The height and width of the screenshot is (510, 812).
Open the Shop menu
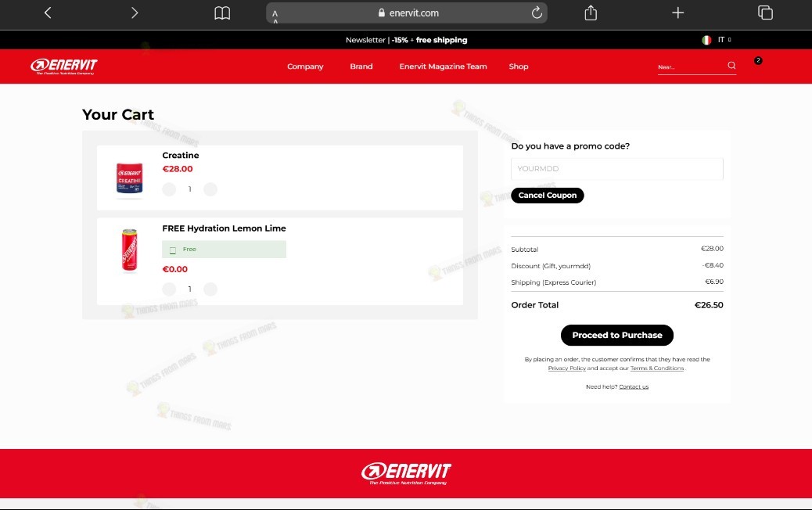click(x=519, y=66)
